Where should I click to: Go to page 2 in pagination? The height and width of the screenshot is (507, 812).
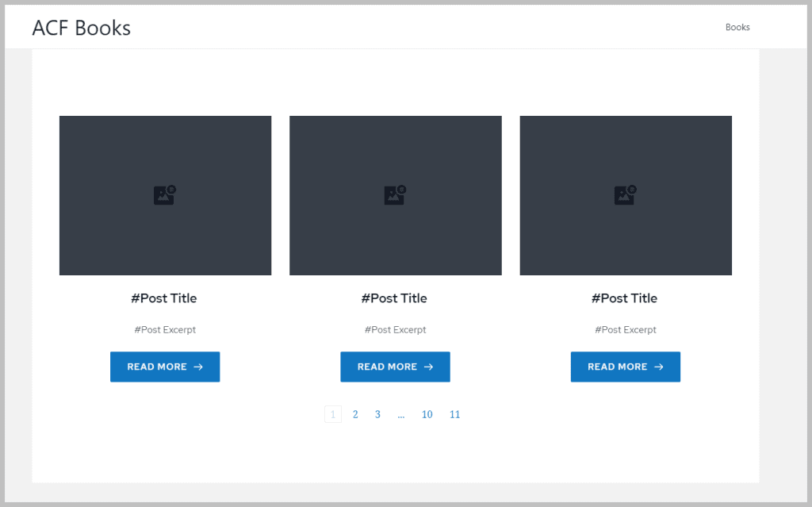pyautogui.click(x=355, y=414)
